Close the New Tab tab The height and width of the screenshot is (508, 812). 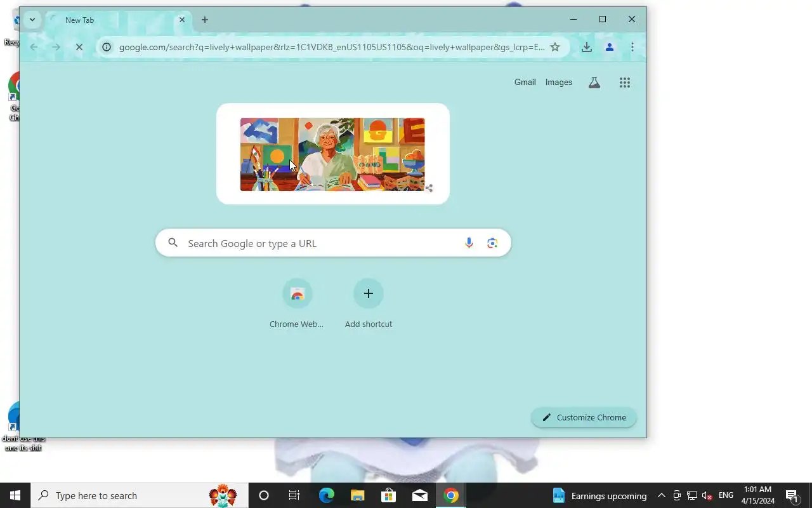click(x=182, y=20)
